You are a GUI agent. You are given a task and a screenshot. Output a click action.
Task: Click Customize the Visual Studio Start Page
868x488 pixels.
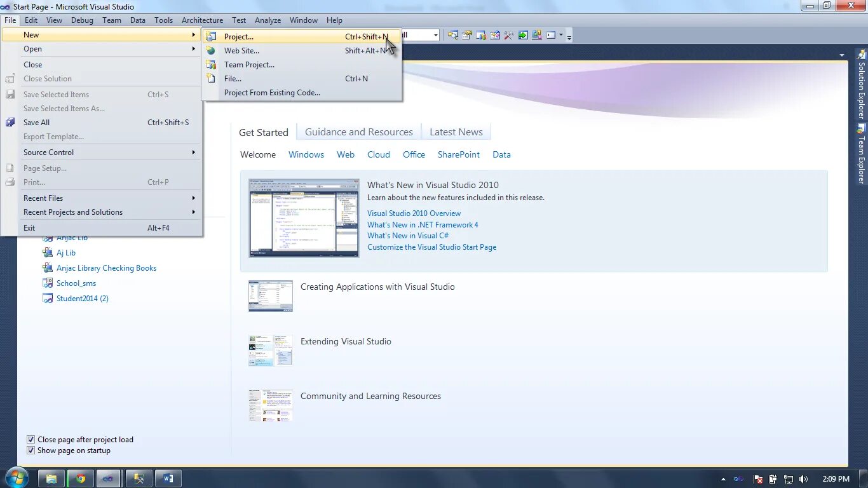(x=432, y=247)
